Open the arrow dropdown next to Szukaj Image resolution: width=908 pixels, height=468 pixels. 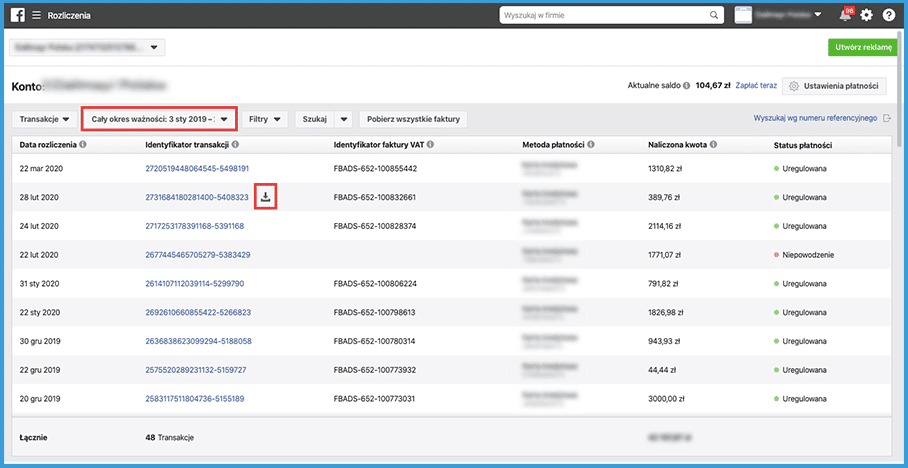click(343, 119)
